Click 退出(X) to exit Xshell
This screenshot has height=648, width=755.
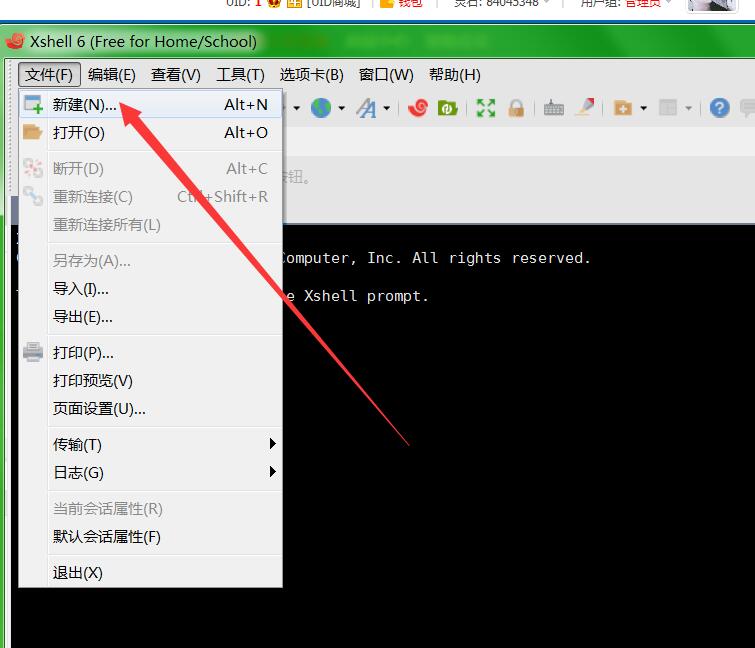[x=78, y=573]
